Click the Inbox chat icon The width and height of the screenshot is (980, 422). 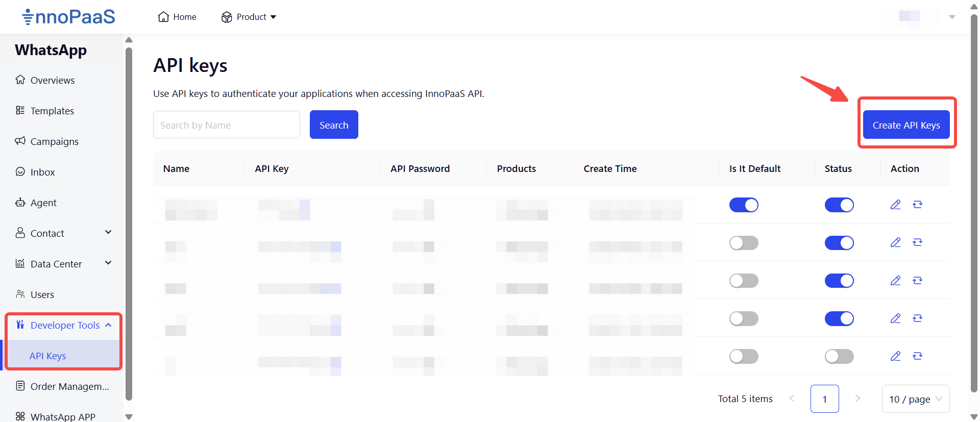point(20,171)
